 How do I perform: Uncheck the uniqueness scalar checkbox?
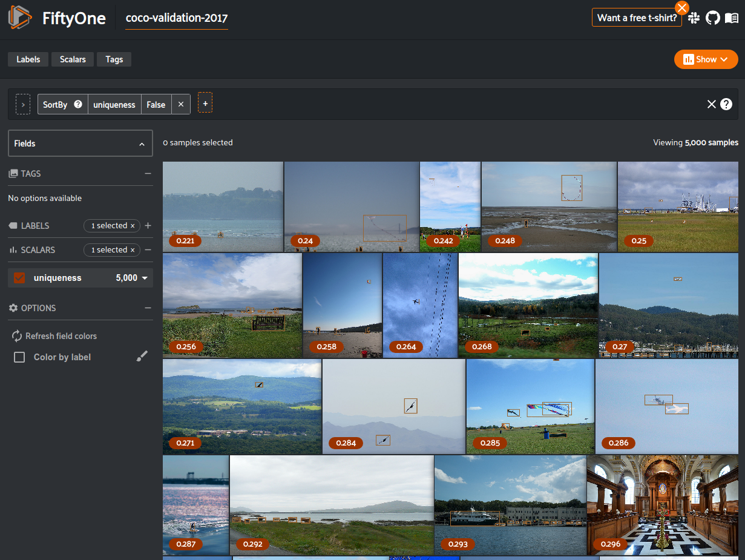click(19, 278)
